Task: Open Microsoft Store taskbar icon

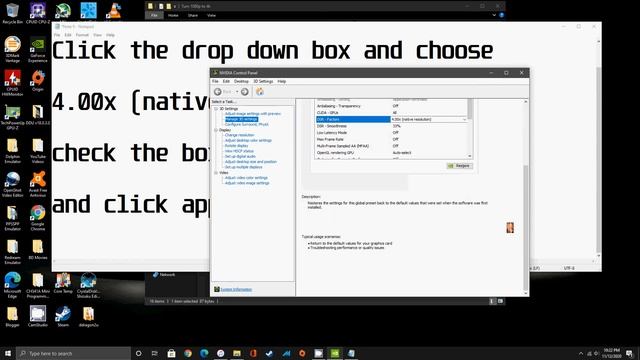Action: pos(171,353)
